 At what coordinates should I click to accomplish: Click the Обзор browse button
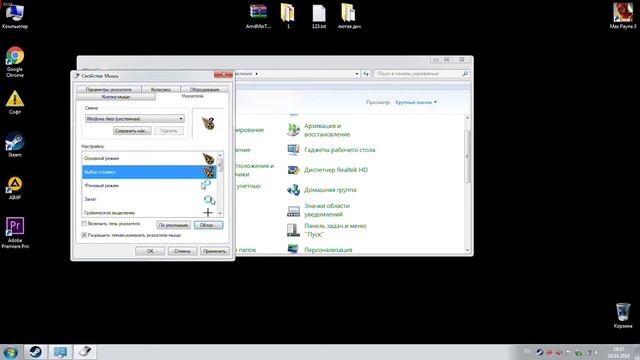pos(208,225)
